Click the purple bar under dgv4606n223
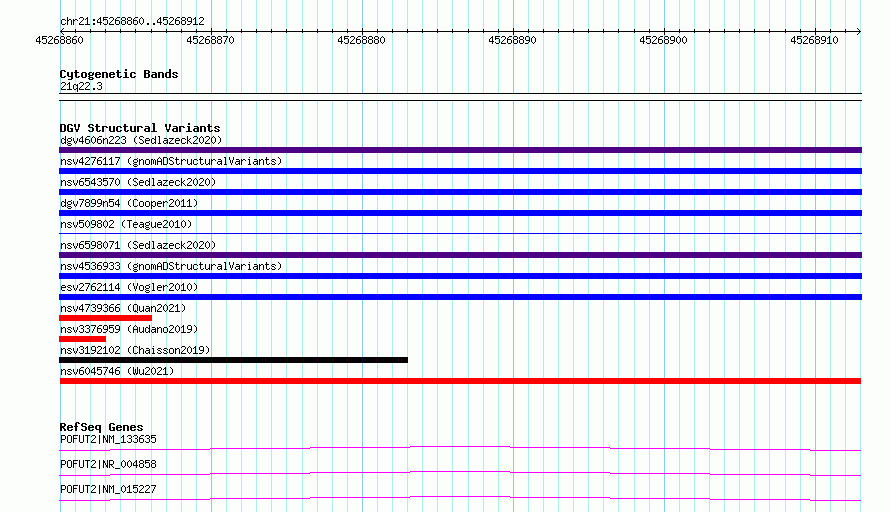Viewport: 890px width, 512px height. coord(460,150)
